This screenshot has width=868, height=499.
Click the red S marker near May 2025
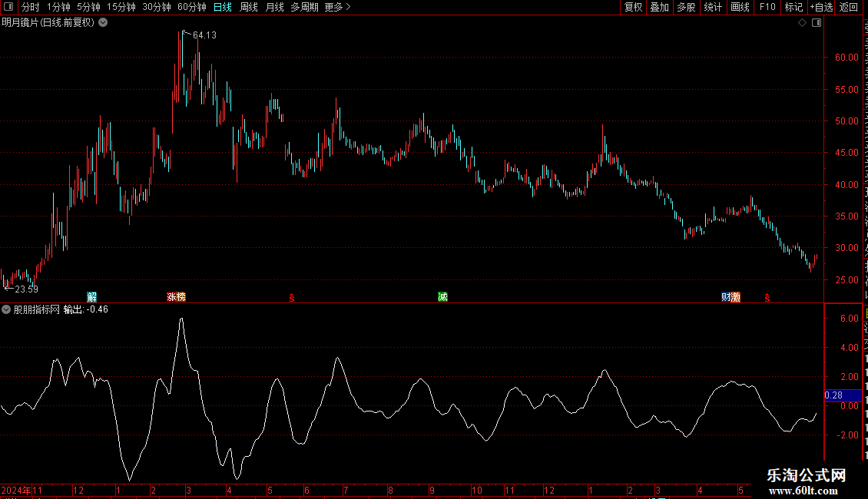tap(767, 298)
